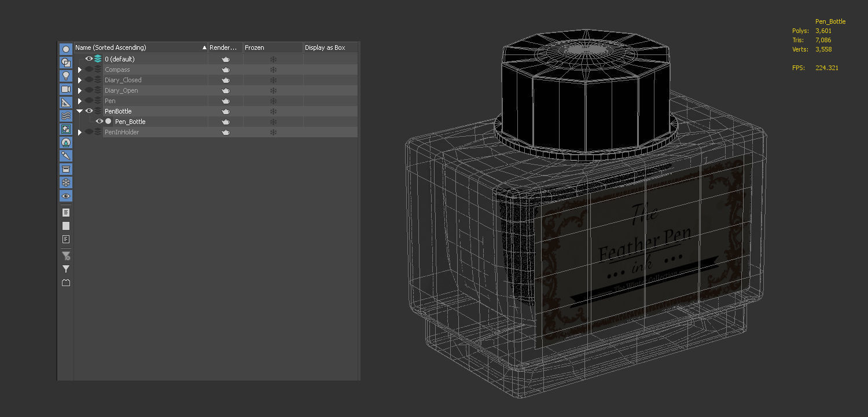Viewport: 868px width, 417px height.
Task: Click the Diary_Open layer stack icon
Action: click(98, 90)
